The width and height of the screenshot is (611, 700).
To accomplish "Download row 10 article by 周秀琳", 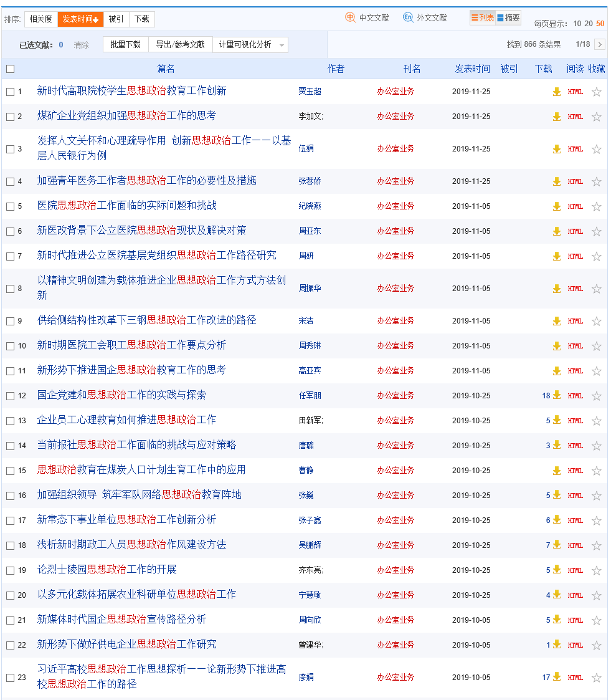I will point(557,347).
